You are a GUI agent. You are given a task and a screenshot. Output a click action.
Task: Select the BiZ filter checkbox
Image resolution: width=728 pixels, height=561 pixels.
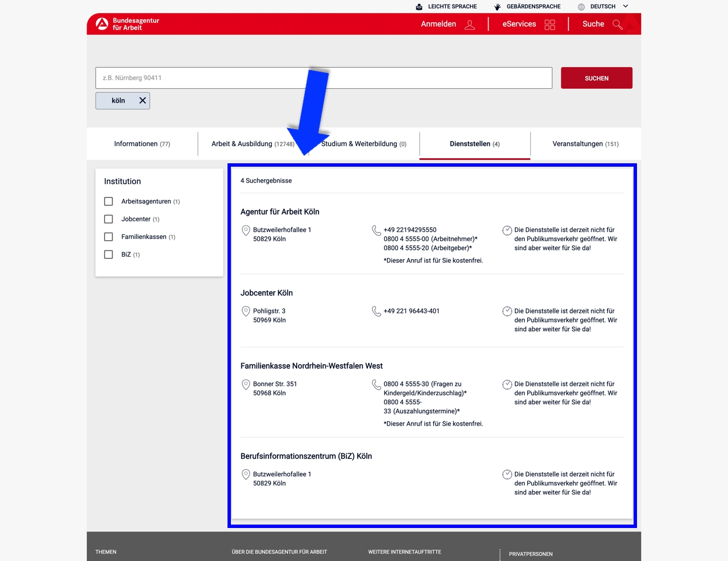click(x=109, y=254)
